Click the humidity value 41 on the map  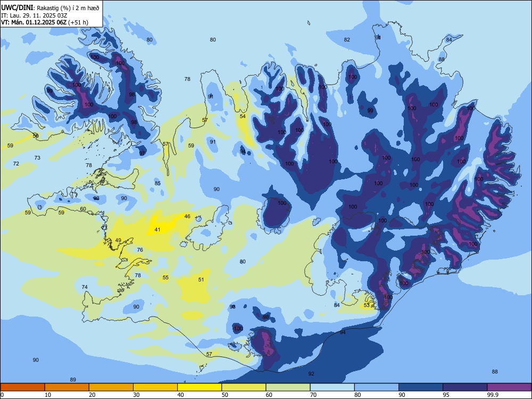[x=157, y=230]
